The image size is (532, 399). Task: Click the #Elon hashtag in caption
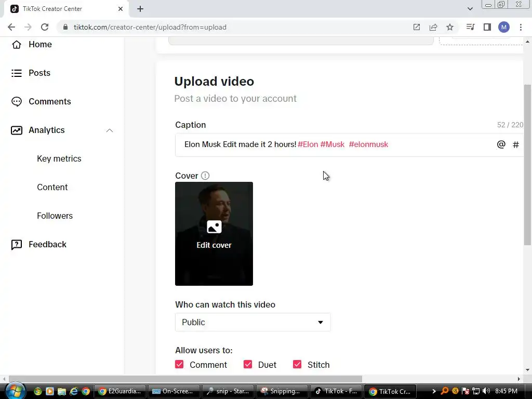pyautogui.click(x=308, y=144)
